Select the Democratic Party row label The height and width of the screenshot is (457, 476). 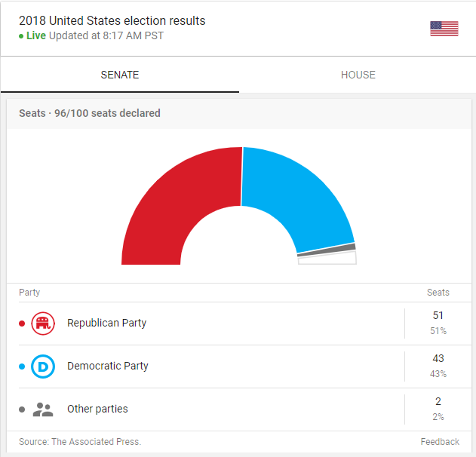pyautogui.click(x=107, y=366)
